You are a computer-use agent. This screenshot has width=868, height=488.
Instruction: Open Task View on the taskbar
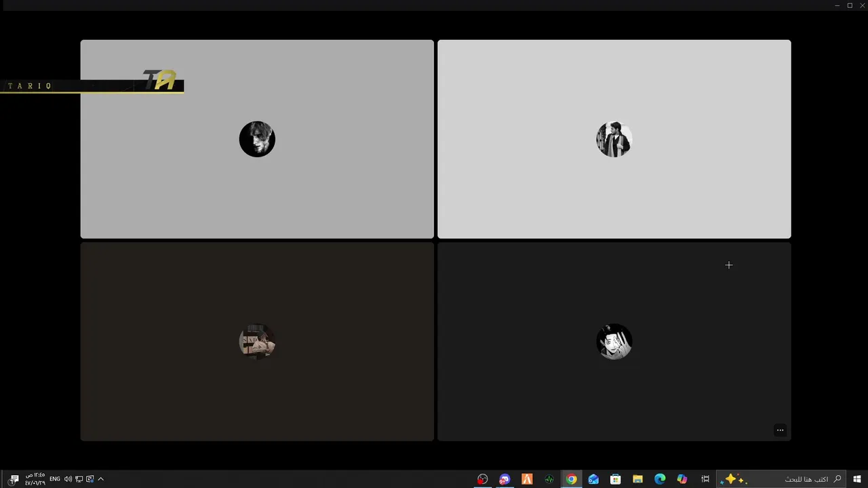tap(705, 479)
